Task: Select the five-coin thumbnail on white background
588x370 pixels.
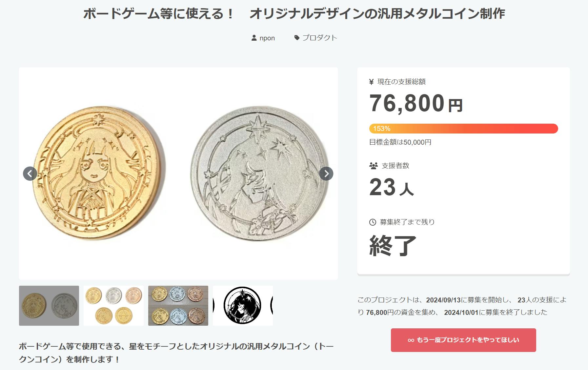Action: click(113, 306)
